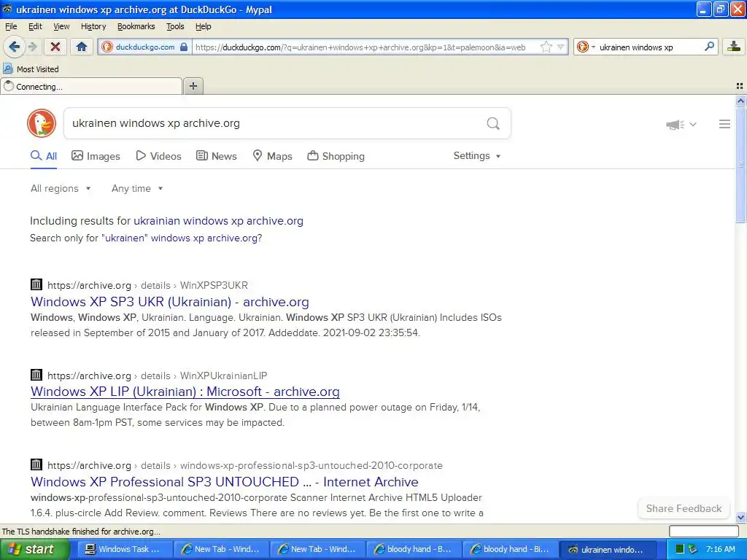Click the Connecting... browser tab
Viewport: 747px width, 560px height.
coord(91,86)
